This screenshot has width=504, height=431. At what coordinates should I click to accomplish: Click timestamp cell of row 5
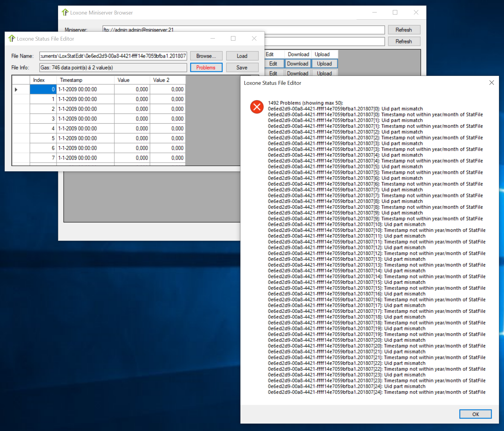click(85, 138)
